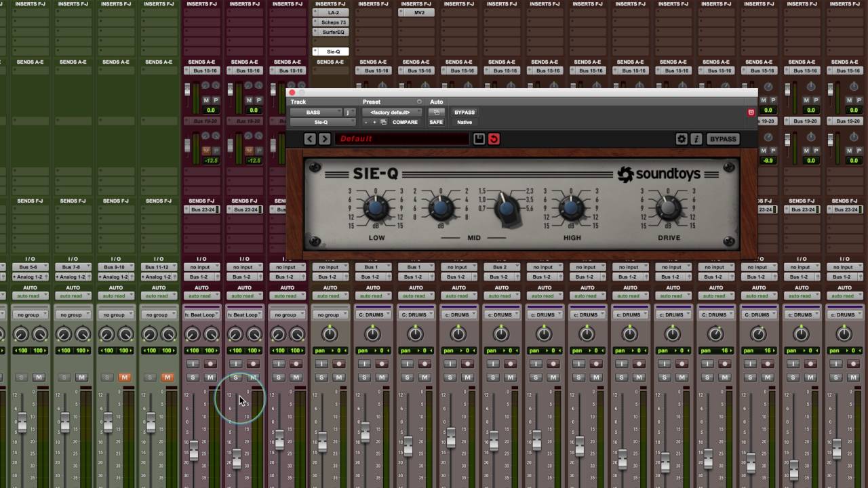
Task: Click the red revert arrow icon
Action: (494, 139)
